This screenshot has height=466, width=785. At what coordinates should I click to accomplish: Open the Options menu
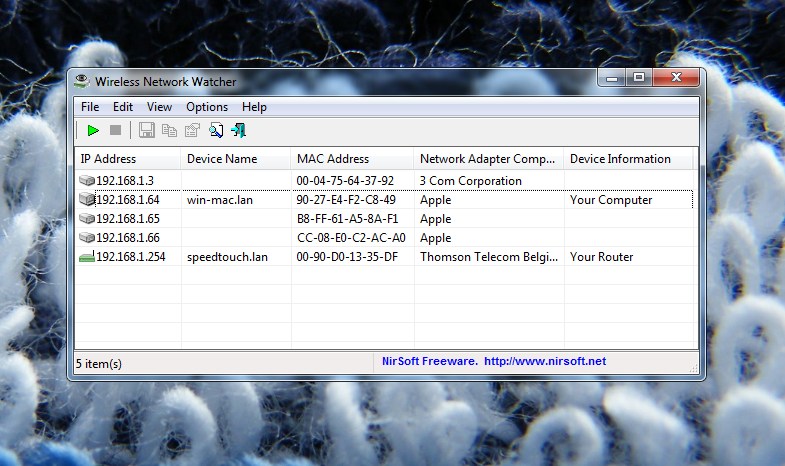pyautogui.click(x=207, y=107)
